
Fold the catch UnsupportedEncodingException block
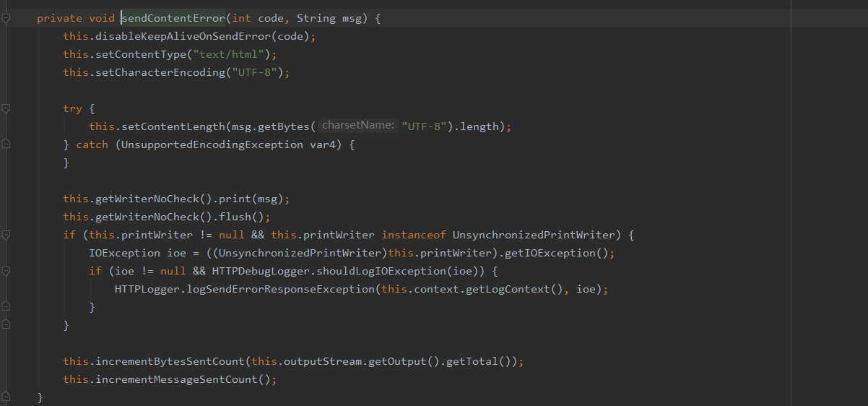click(x=6, y=144)
